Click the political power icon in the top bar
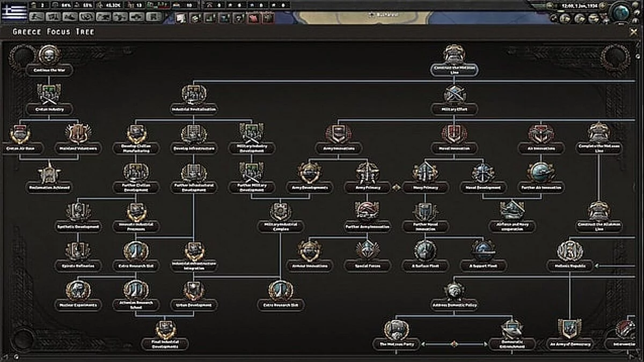Screen dimensions: 644x362 [34, 4]
